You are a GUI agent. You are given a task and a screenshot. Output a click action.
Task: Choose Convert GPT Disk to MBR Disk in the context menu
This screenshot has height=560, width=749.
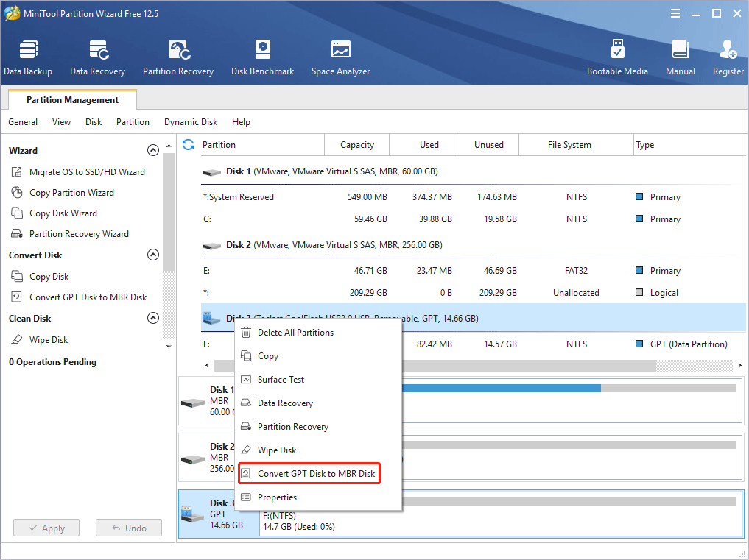click(309, 474)
